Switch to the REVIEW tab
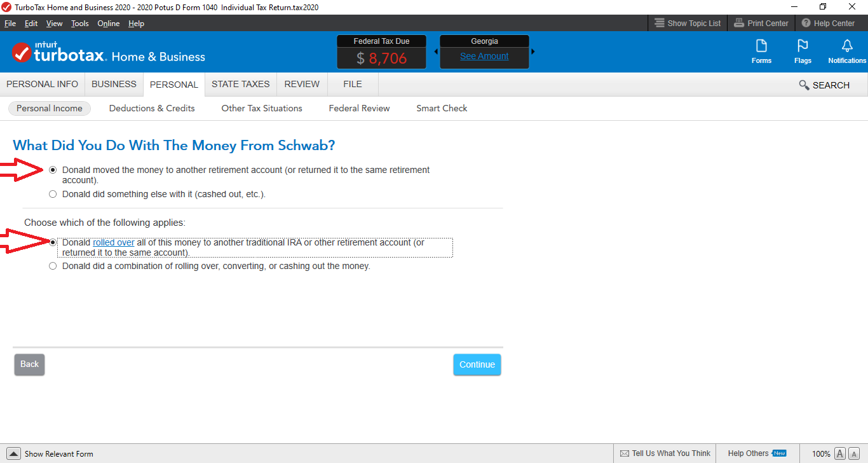 pyautogui.click(x=302, y=84)
